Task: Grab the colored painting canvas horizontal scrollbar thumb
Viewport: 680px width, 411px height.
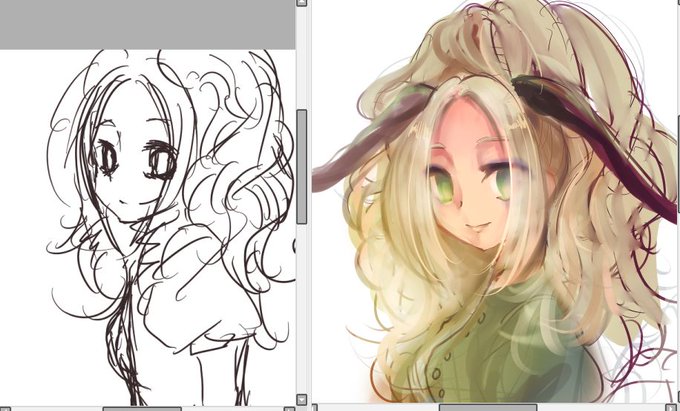Action: (488, 408)
